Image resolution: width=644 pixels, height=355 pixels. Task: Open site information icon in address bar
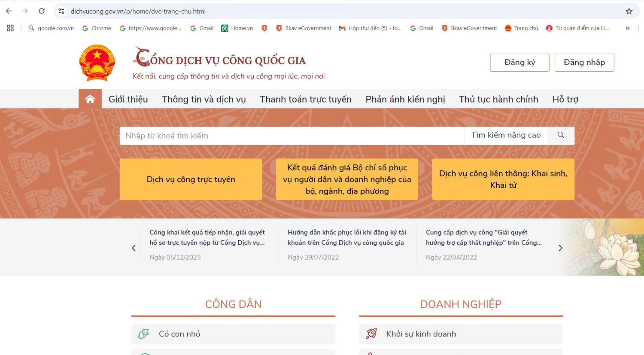61,11
